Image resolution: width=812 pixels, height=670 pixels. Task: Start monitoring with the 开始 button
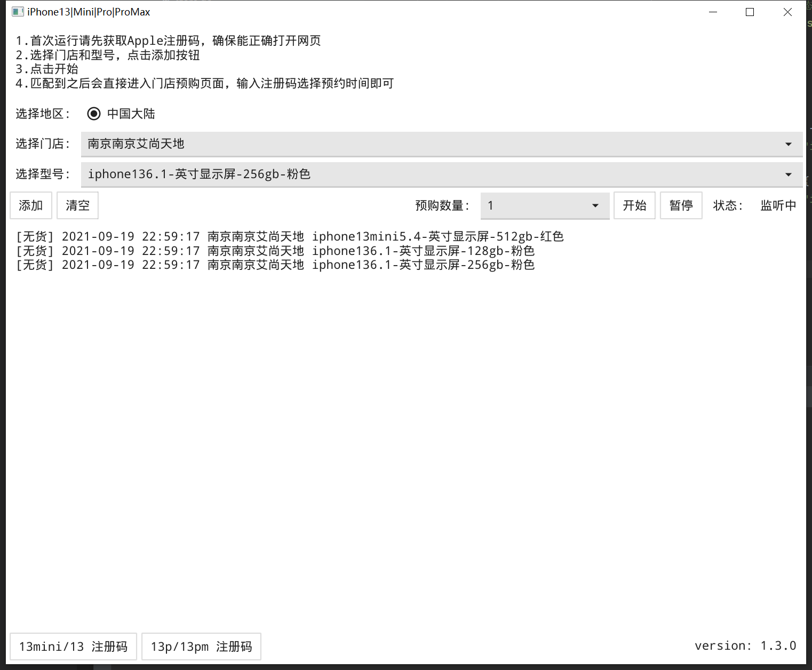coord(634,205)
